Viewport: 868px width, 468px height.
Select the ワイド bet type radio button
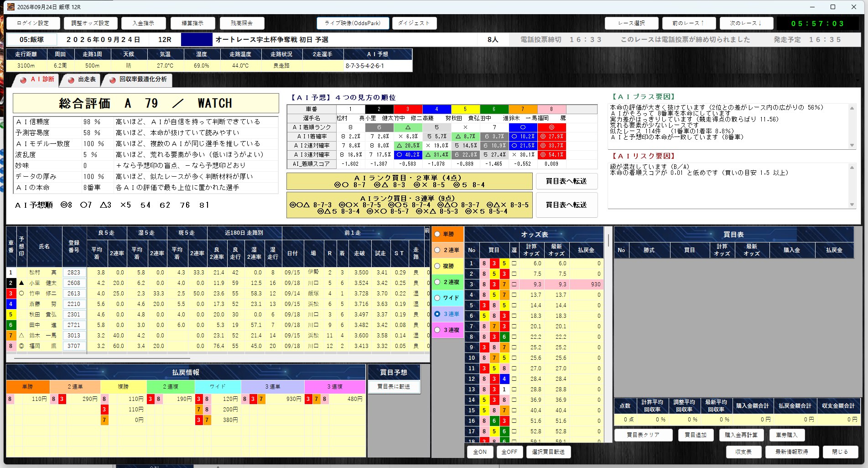click(437, 298)
